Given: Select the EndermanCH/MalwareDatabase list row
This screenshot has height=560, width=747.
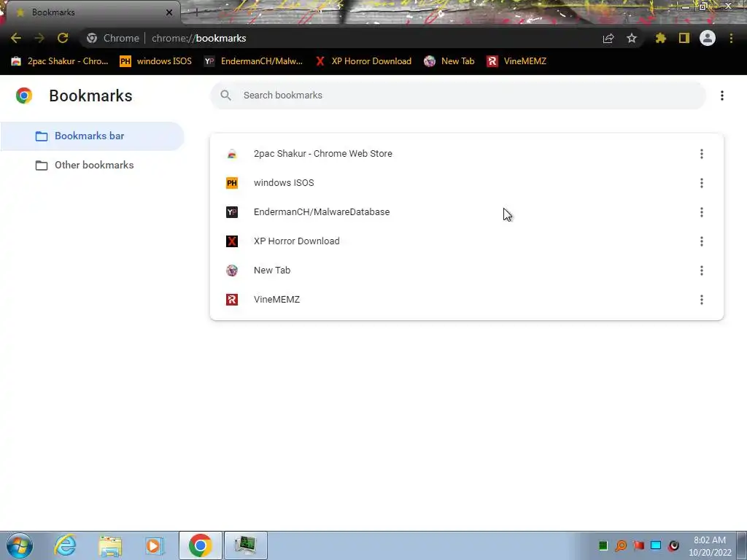Looking at the screenshot, I should [x=466, y=212].
